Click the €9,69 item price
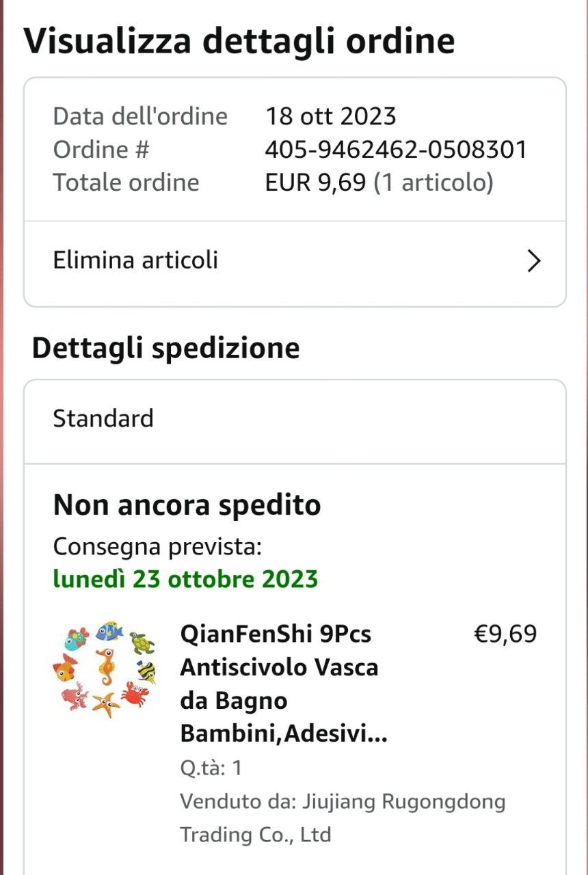 [x=505, y=634]
